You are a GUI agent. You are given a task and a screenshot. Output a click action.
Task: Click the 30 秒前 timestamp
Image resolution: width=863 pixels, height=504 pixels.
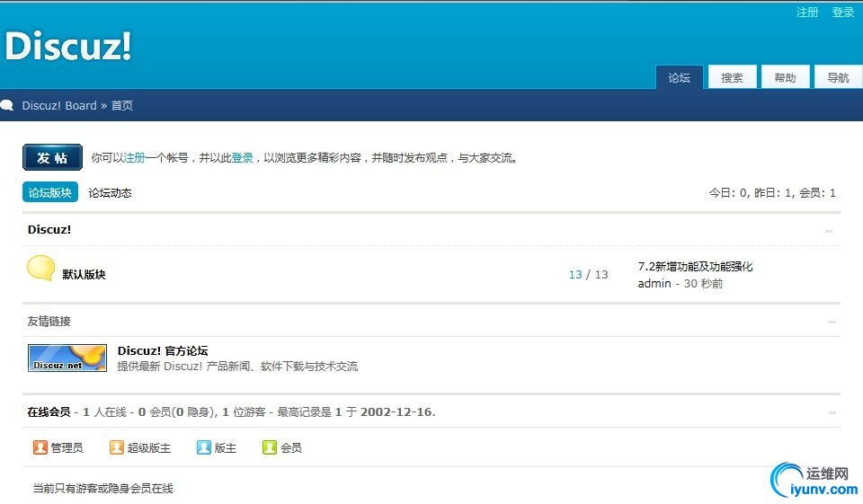[703, 283]
